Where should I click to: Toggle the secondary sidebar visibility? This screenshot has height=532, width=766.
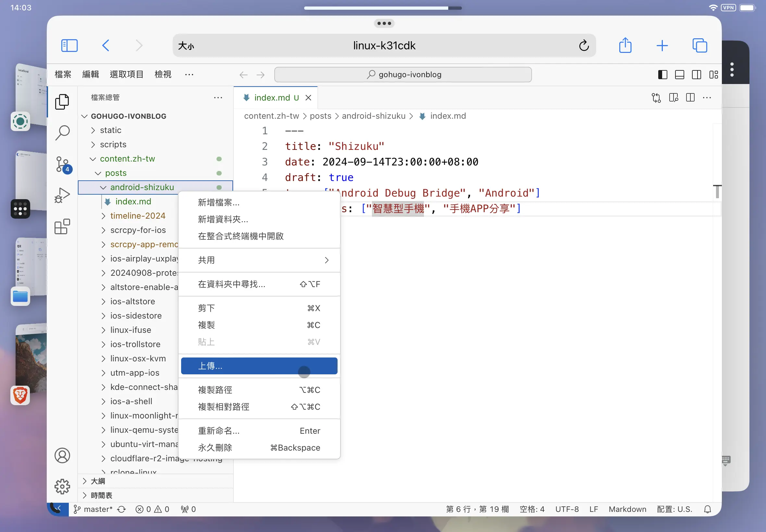(696, 75)
